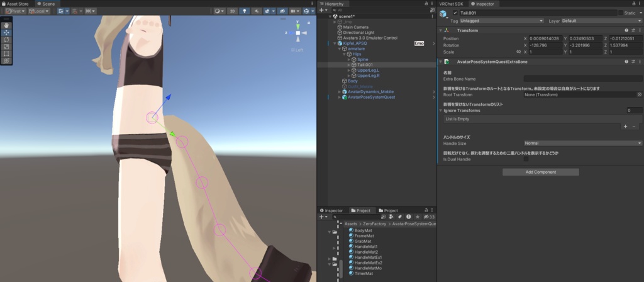
Task: Collapse the Ignore Transforms list foldout
Action: pos(441,111)
